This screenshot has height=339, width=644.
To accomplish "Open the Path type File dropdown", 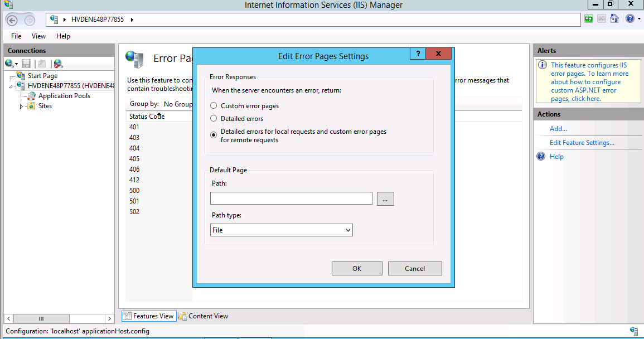I will point(282,230).
